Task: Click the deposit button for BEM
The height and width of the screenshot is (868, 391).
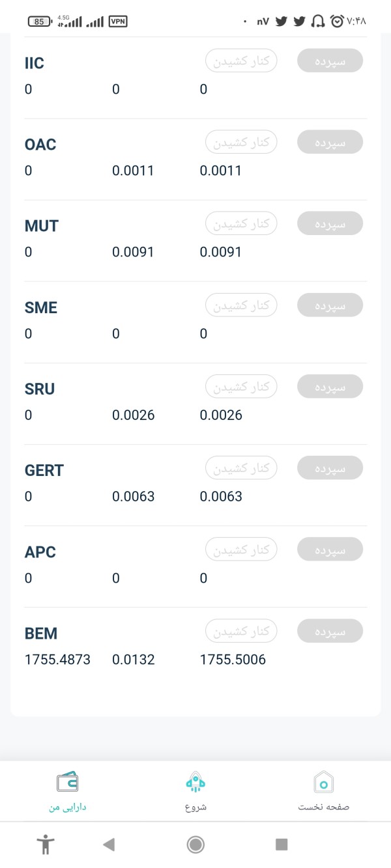Action: (x=330, y=631)
